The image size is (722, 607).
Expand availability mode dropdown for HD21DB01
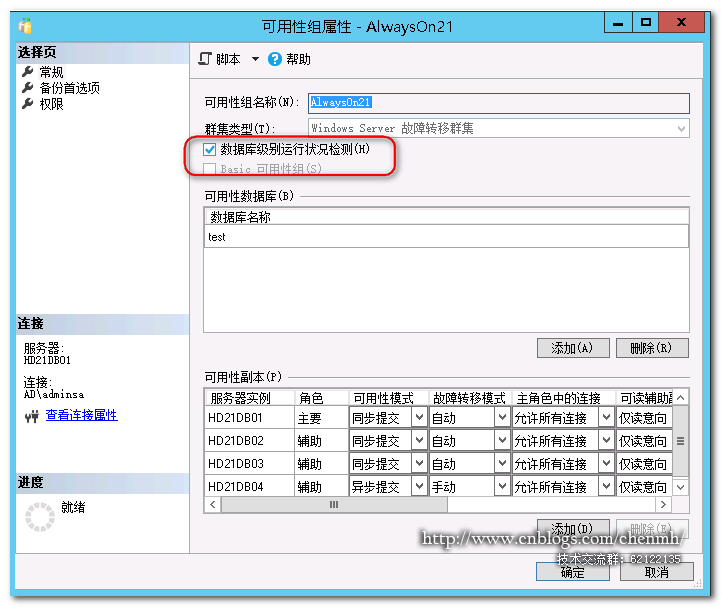(x=420, y=417)
